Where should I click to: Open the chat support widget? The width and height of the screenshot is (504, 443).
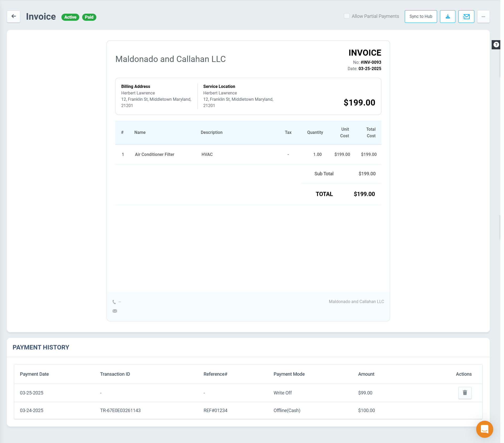click(484, 429)
